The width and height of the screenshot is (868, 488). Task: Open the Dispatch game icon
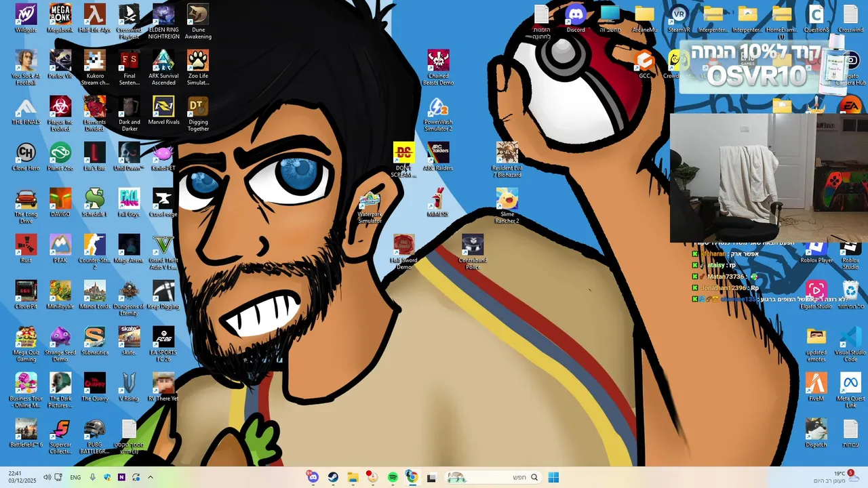[816, 434]
